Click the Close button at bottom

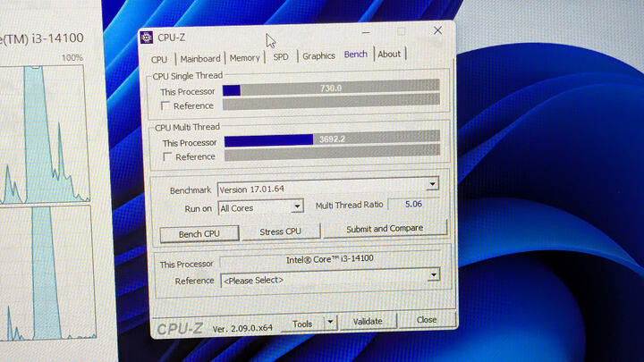pyautogui.click(x=427, y=320)
